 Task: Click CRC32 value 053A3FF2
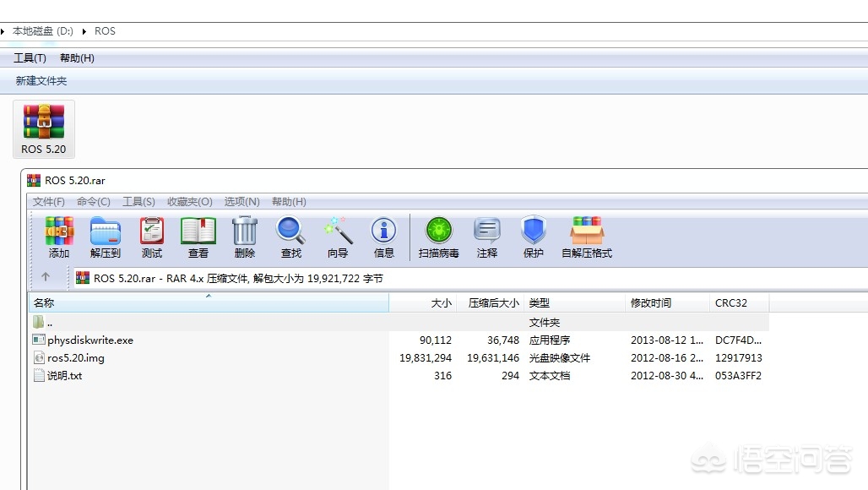(x=738, y=375)
